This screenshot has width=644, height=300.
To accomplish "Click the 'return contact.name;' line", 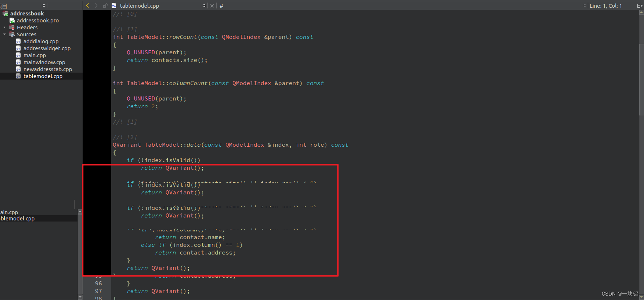I will pos(190,237).
